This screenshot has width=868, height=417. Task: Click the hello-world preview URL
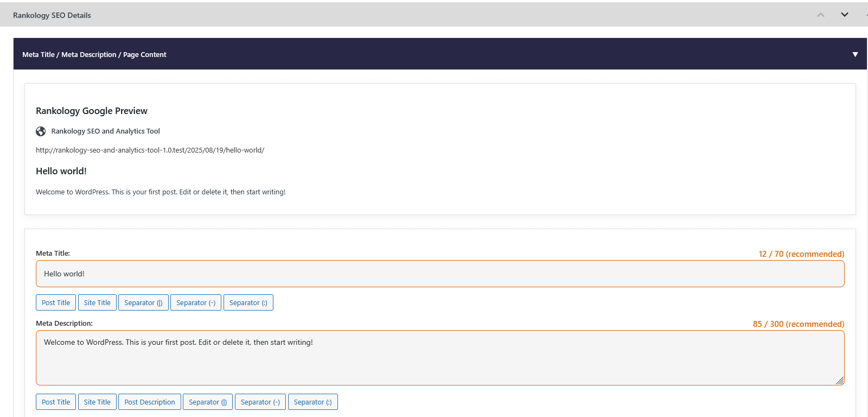tap(150, 150)
